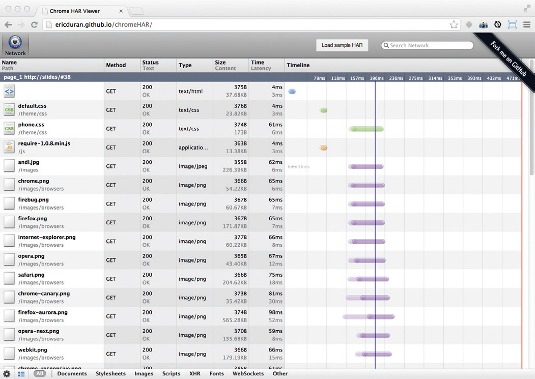
Task: Click the browser address bar
Action: pyautogui.click(x=251, y=25)
